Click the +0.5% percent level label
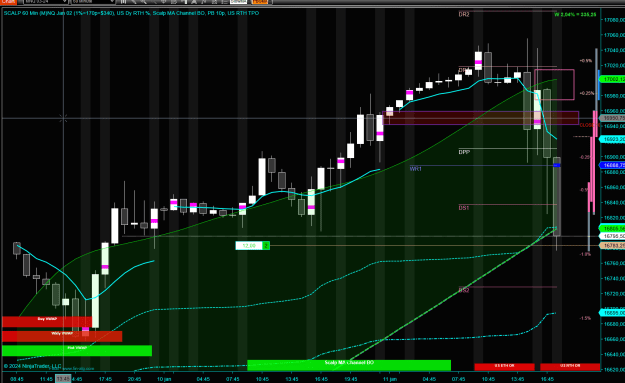The image size is (625, 383). pos(586,61)
